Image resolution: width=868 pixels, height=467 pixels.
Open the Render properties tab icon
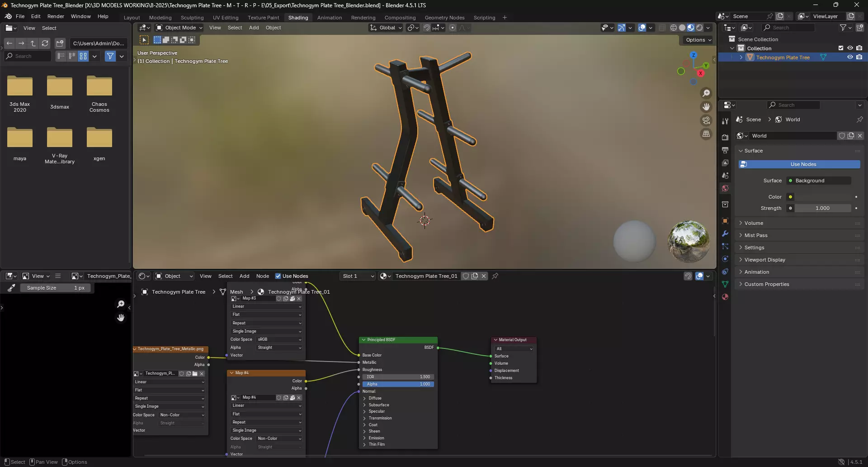725,138
